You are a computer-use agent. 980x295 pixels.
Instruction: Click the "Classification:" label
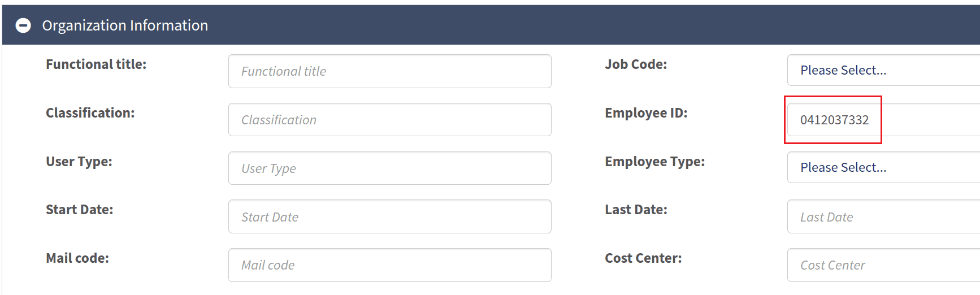point(90,113)
